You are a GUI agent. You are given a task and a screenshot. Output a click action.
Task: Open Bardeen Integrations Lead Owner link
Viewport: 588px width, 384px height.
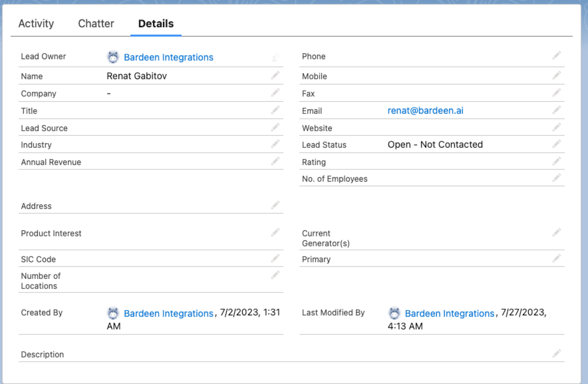(x=168, y=57)
